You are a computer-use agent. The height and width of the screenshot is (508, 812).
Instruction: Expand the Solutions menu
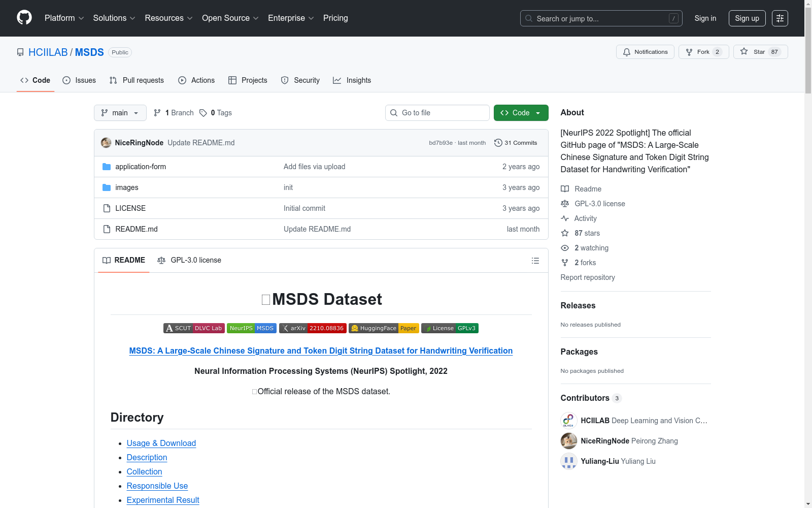(x=114, y=18)
